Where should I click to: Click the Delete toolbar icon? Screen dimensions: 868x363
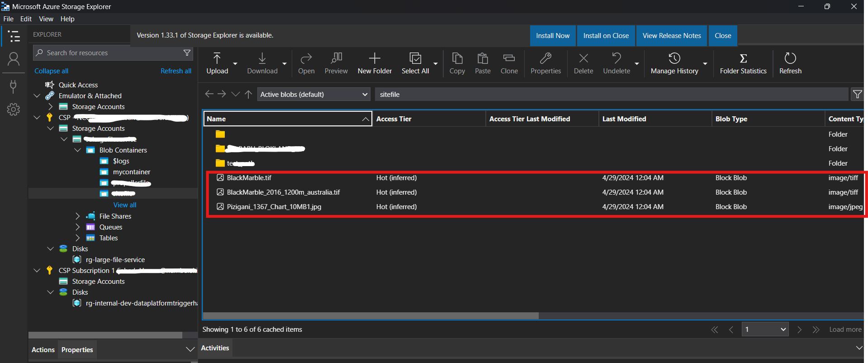583,63
